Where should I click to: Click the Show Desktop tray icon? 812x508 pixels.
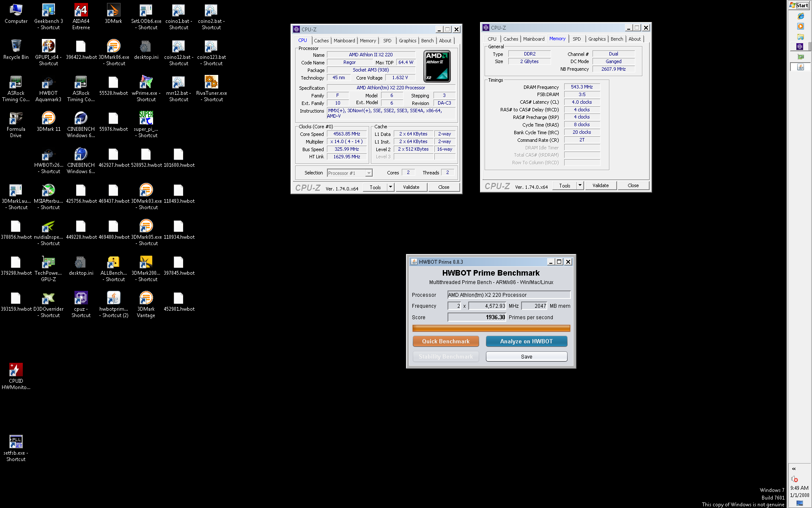click(799, 503)
